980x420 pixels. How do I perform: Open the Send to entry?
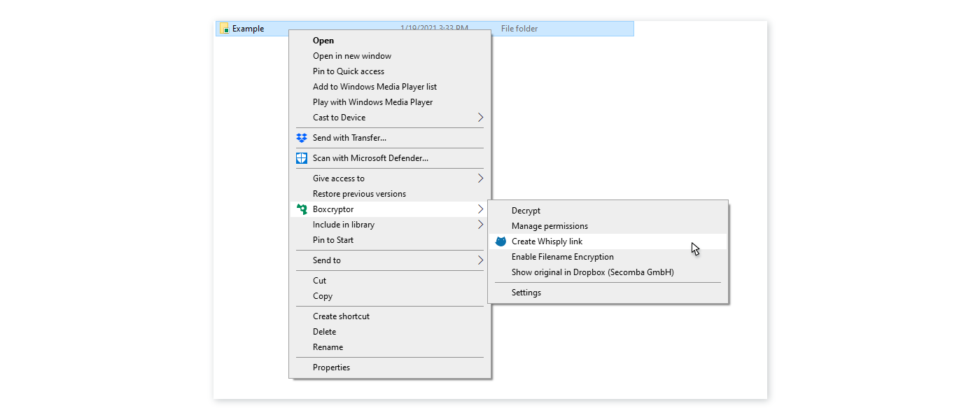390,260
